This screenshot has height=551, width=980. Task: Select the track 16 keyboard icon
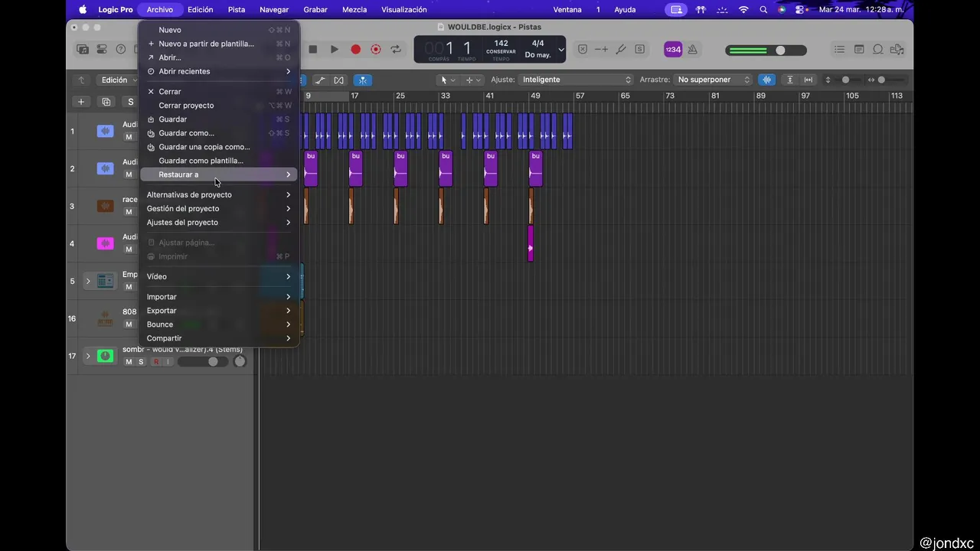tap(106, 318)
